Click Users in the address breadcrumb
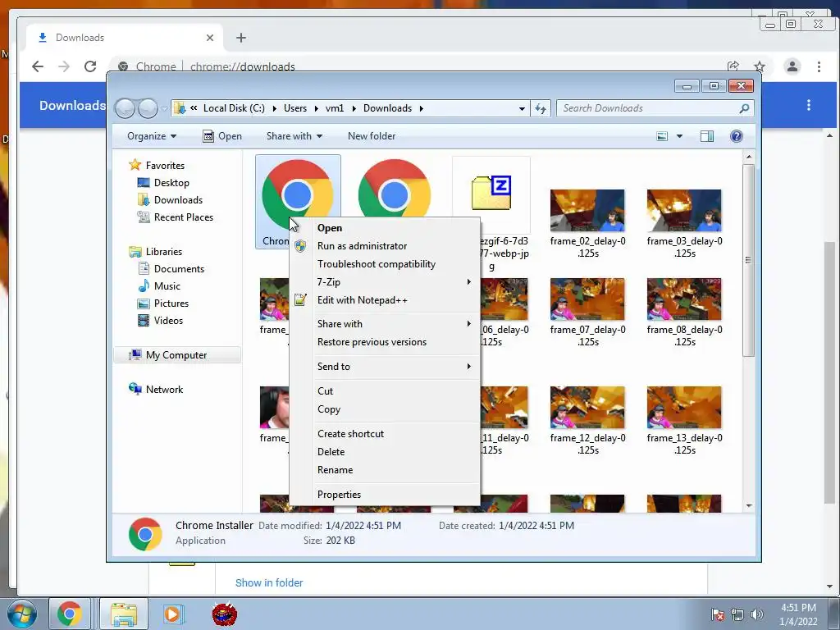 click(295, 108)
